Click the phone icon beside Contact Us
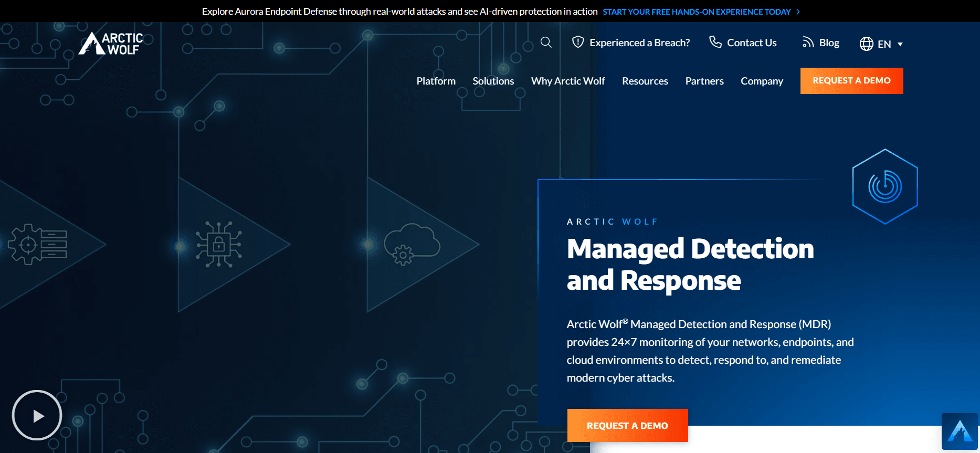 click(715, 42)
